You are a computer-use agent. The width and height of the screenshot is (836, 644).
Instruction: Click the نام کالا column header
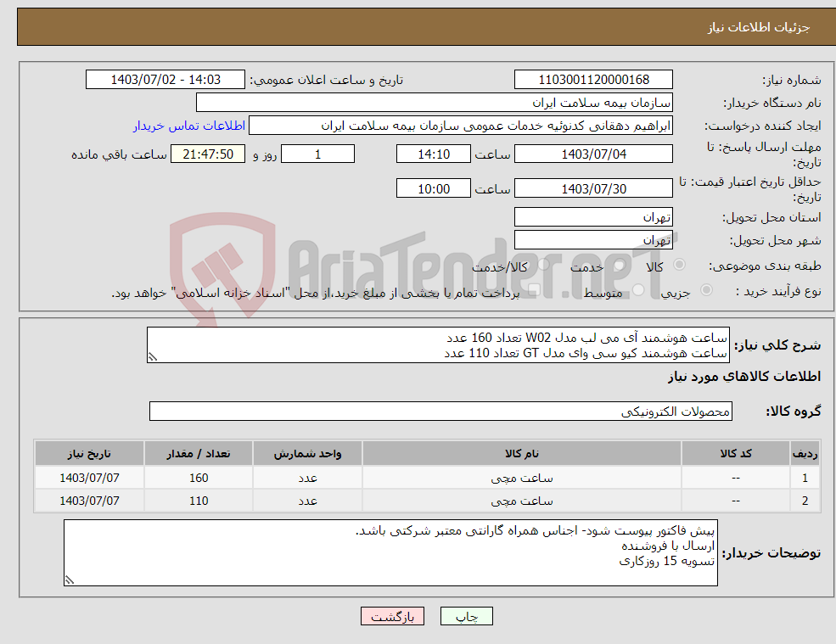[521, 454]
